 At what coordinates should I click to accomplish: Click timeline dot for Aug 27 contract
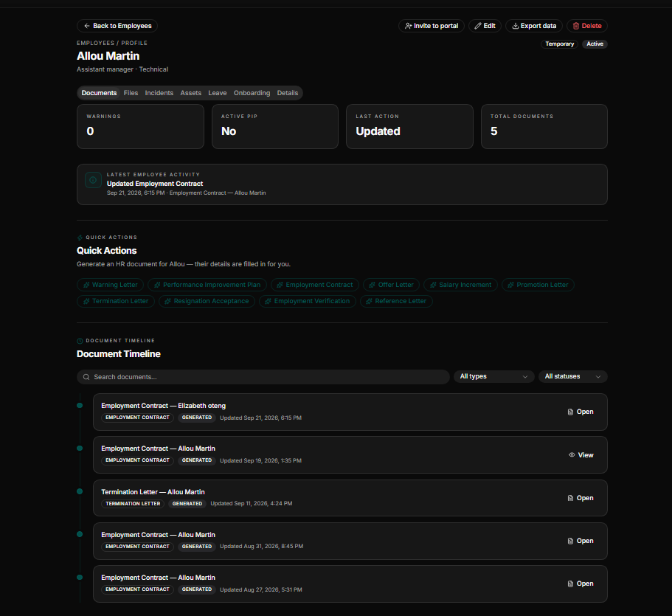click(80, 578)
